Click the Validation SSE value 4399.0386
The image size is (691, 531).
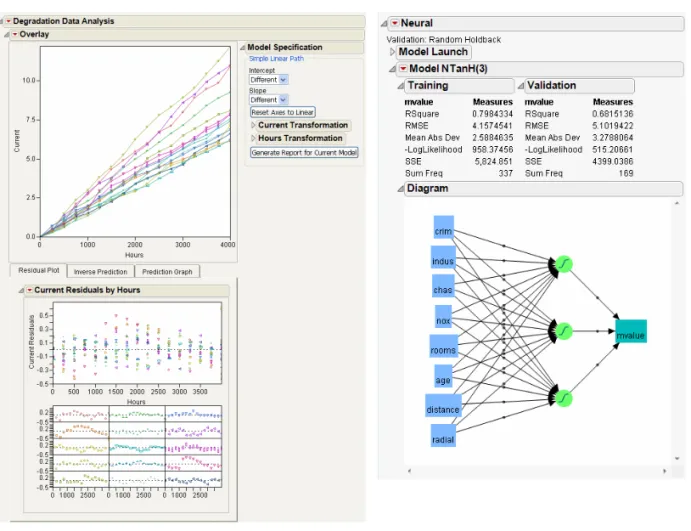pyautogui.click(x=613, y=162)
